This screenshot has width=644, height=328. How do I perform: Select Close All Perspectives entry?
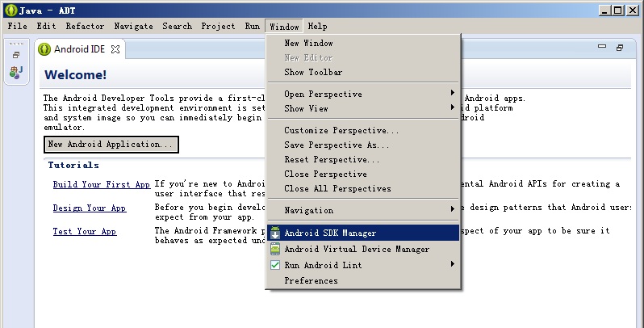tap(363, 189)
